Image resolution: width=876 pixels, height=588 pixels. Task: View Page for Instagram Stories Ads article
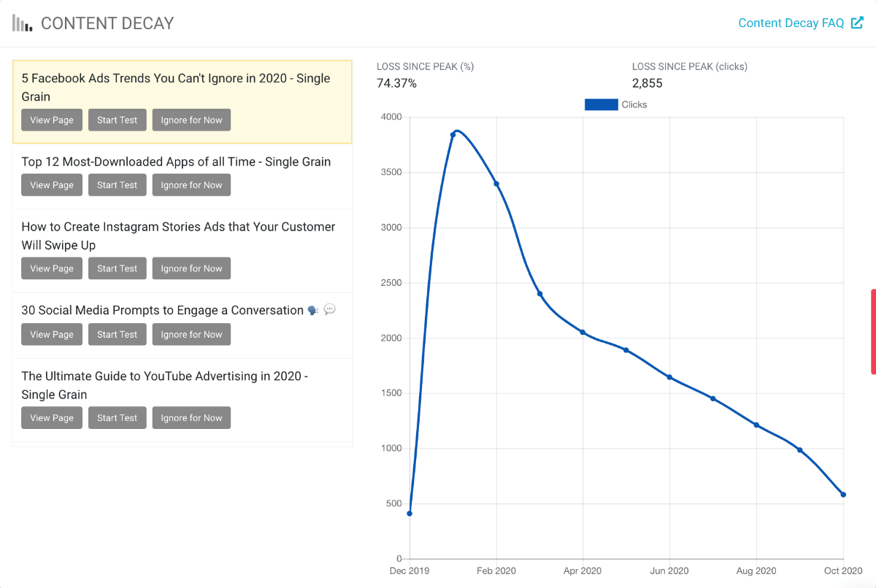pos(51,268)
